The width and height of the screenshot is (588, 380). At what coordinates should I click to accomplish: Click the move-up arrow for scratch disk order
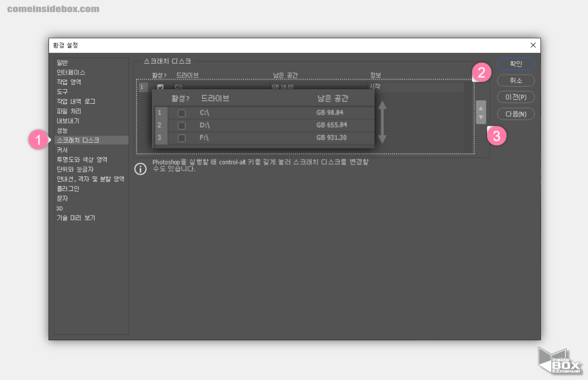pos(481,108)
